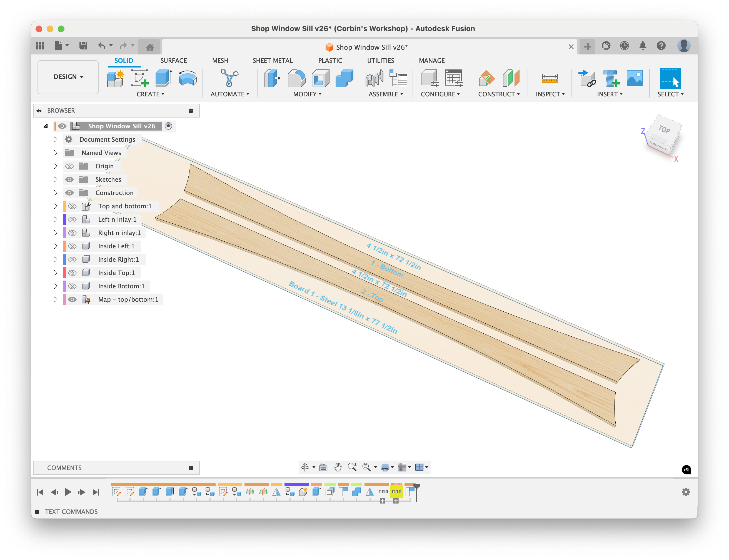Open the MODIFY dropdown menu
Viewport: 729px width, 560px height.
(307, 94)
